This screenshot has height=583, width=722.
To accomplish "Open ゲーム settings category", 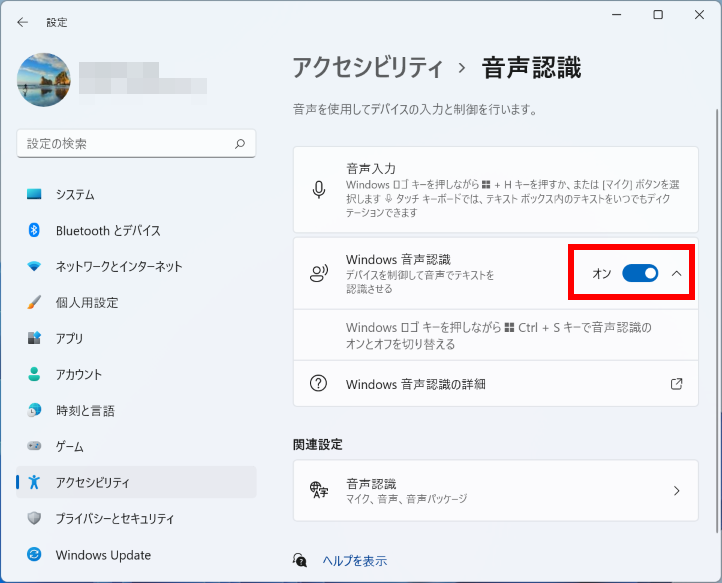I will point(136,446).
